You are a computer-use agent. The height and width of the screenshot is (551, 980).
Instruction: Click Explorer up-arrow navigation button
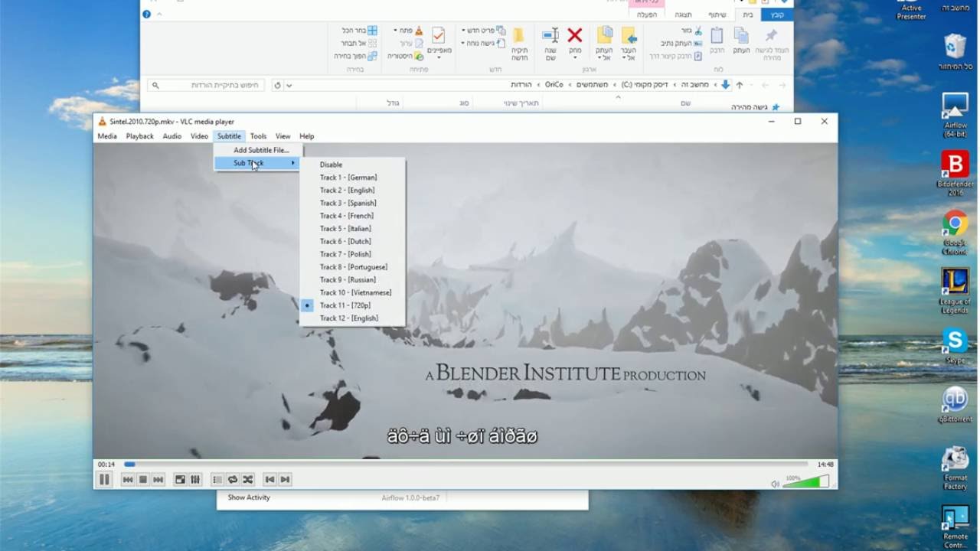coord(739,85)
